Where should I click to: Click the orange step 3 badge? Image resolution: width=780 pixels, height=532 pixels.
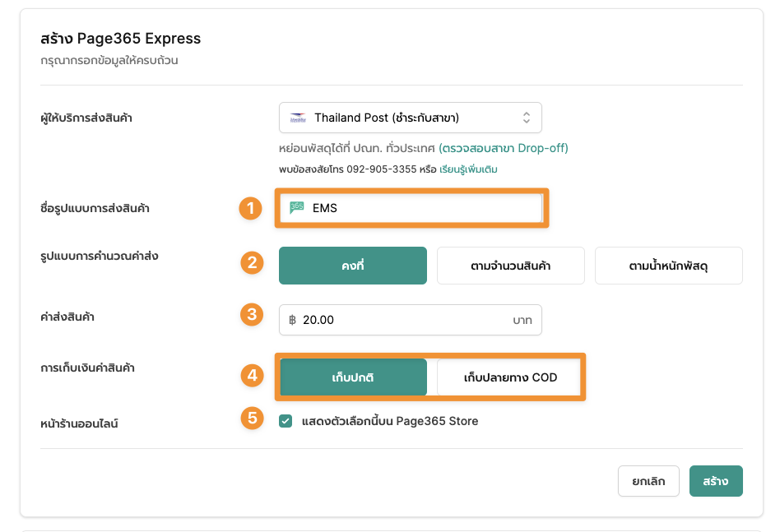tap(253, 315)
